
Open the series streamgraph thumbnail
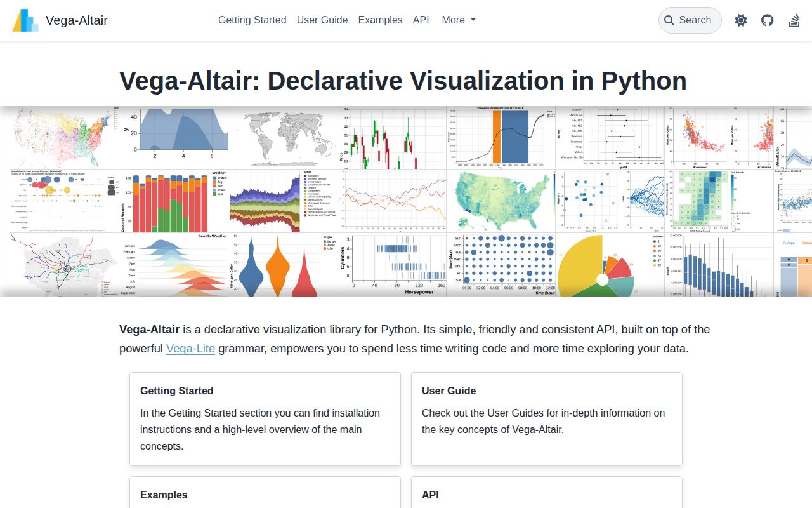pyautogui.click(x=283, y=201)
